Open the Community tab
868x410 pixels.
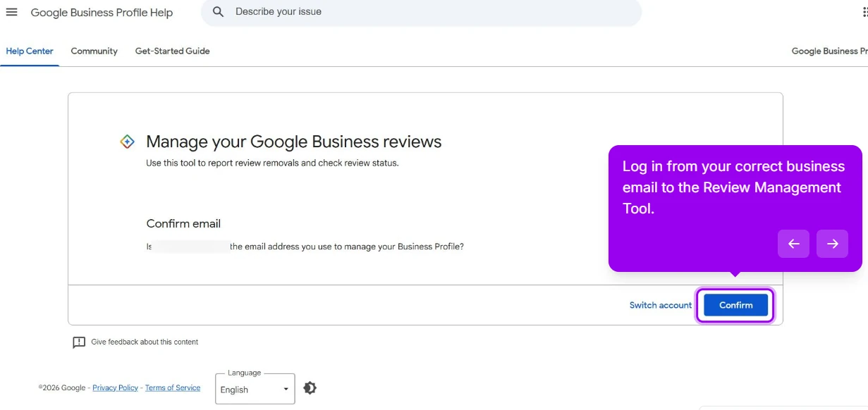94,51
